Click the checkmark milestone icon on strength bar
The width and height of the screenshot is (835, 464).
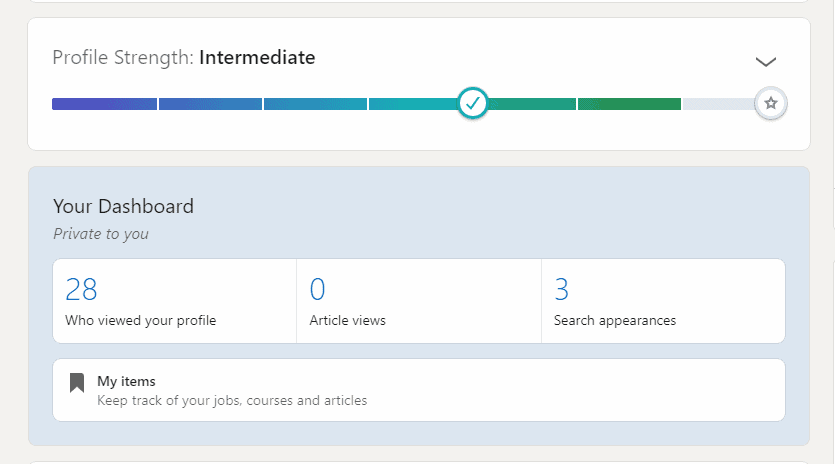tap(473, 103)
